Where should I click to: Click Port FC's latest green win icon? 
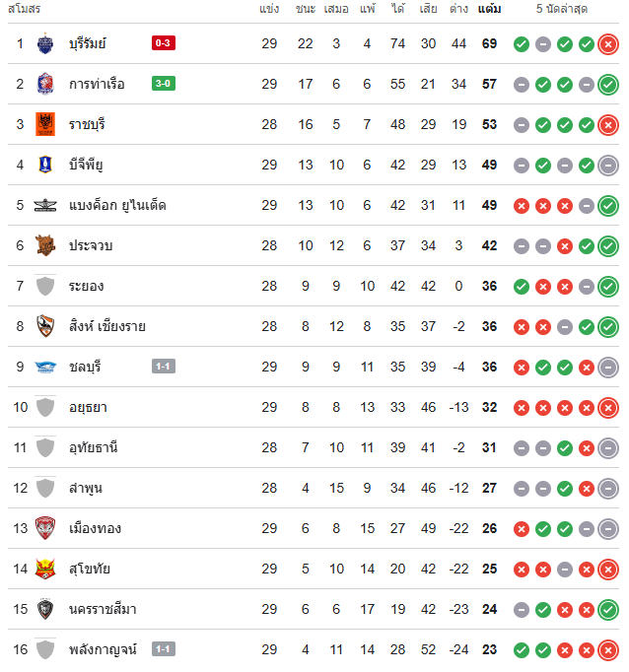pyautogui.click(x=608, y=85)
